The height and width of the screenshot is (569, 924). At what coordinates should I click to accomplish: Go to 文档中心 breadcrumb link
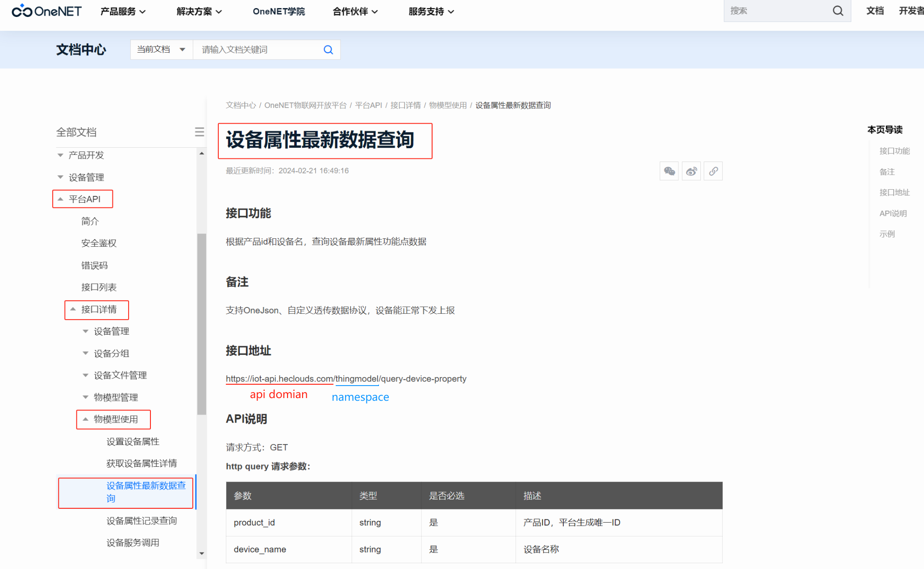(x=241, y=105)
